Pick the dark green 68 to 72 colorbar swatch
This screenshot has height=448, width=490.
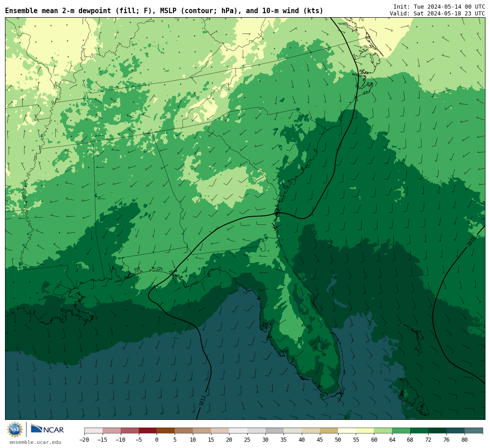(420, 431)
